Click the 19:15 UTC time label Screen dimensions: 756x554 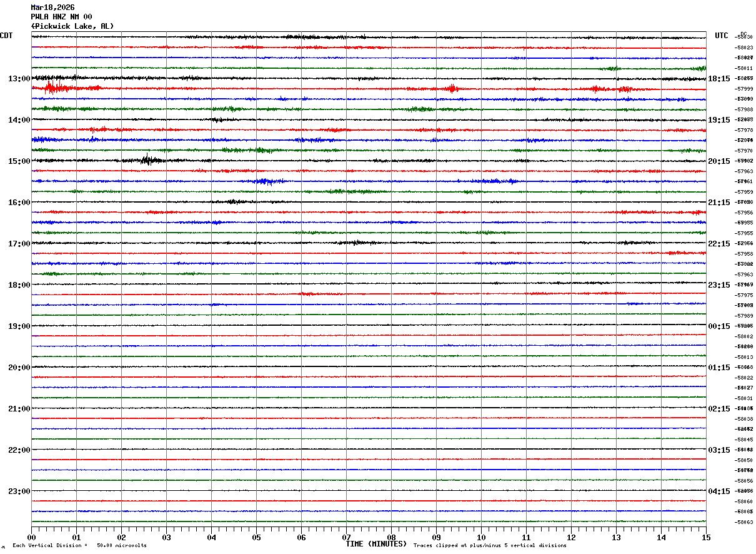719,120
